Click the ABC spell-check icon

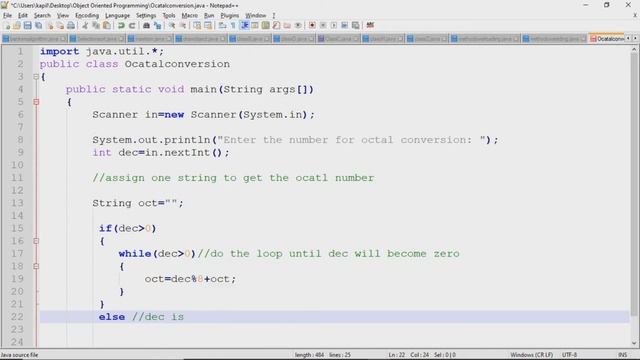coord(370,25)
